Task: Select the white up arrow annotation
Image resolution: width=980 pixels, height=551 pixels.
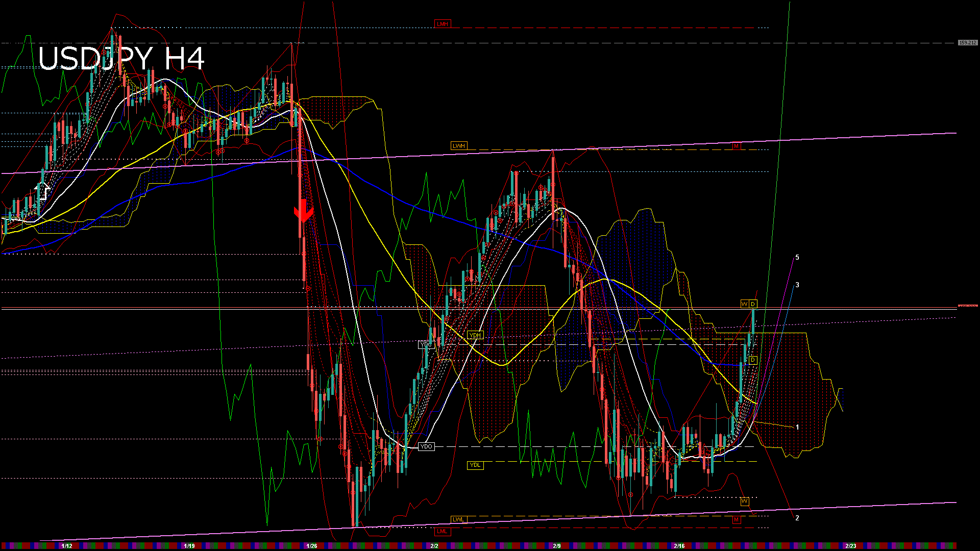Action: coord(43,191)
